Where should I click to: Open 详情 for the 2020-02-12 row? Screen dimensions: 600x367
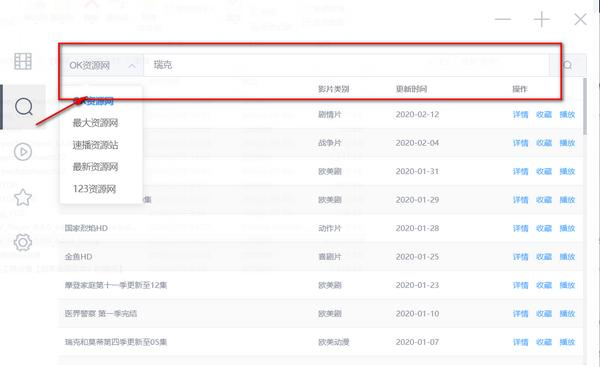tap(520, 114)
